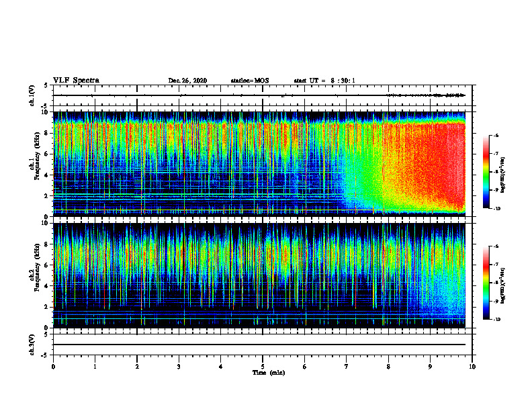Click the "Time (min)" x-axis label
The image size is (532, 411).
[269, 373]
